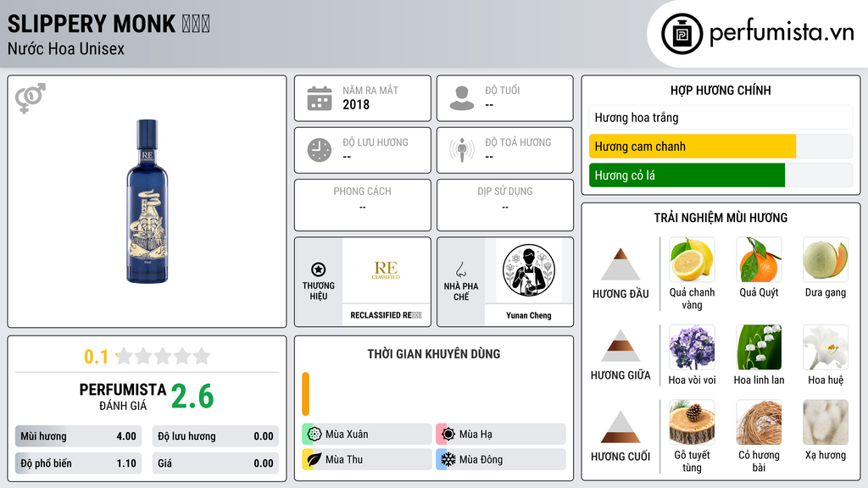Image resolution: width=868 pixels, height=488 pixels.
Task: Click the nose icon for Nhà pha chế
Action: pos(460,269)
